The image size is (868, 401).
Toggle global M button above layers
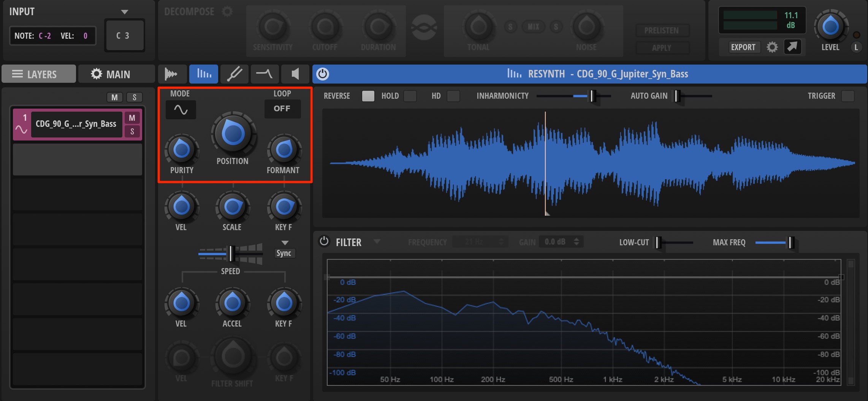pos(114,97)
